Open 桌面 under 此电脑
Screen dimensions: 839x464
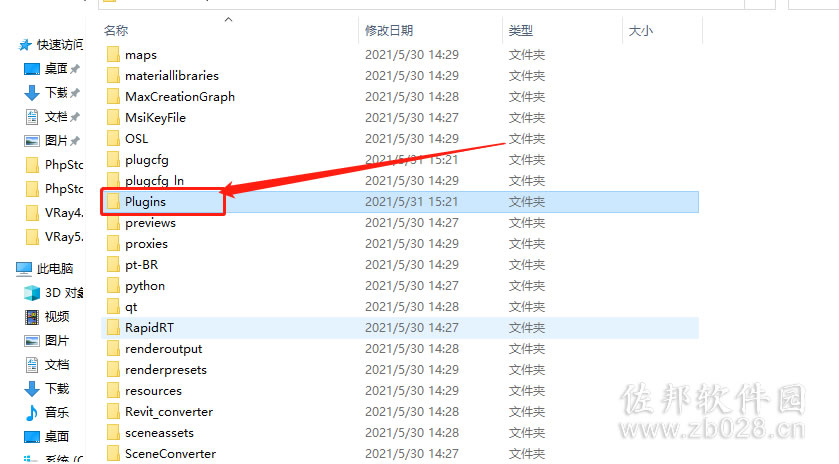pyautogui.click(x=57, y=437)
